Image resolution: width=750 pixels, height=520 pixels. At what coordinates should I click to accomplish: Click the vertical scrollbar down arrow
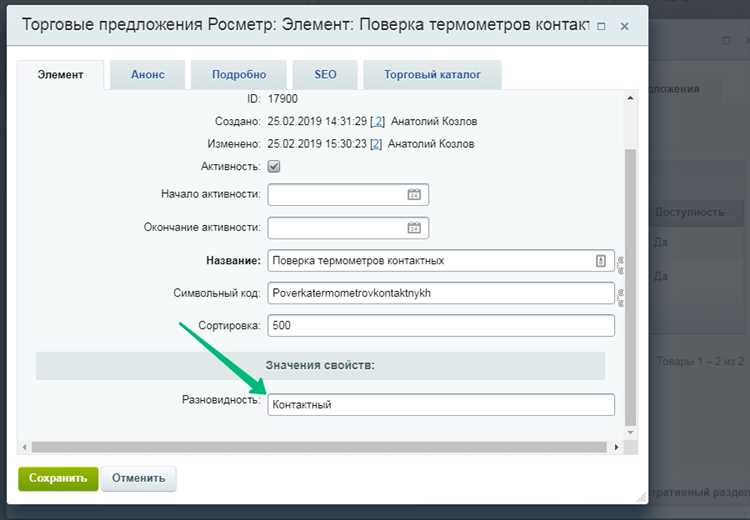[x=631, y=432]
